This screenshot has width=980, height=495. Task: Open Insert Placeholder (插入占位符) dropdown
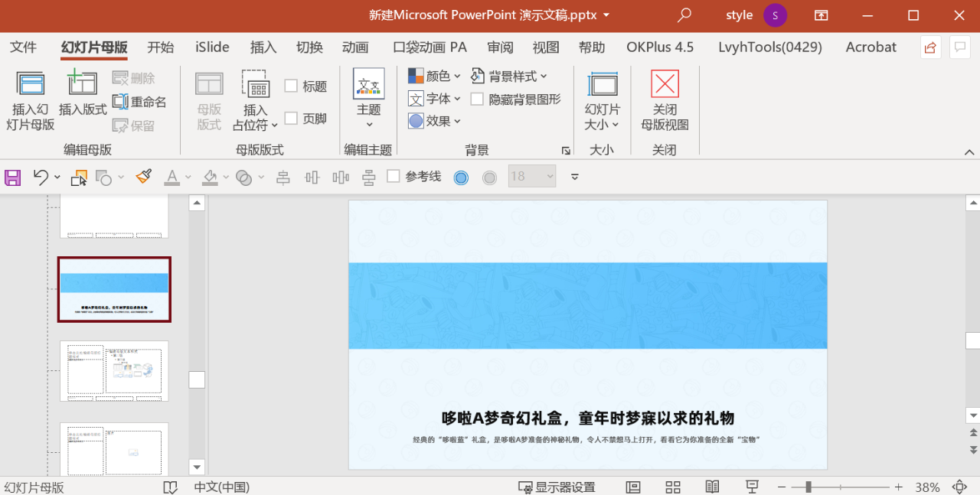[256, 117]
